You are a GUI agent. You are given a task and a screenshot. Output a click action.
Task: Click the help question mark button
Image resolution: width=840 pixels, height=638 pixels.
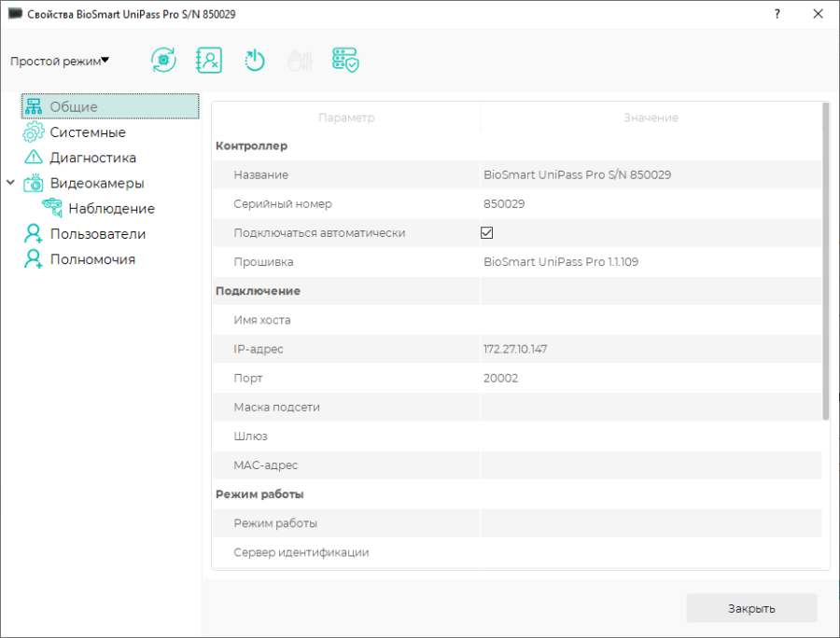777,14
